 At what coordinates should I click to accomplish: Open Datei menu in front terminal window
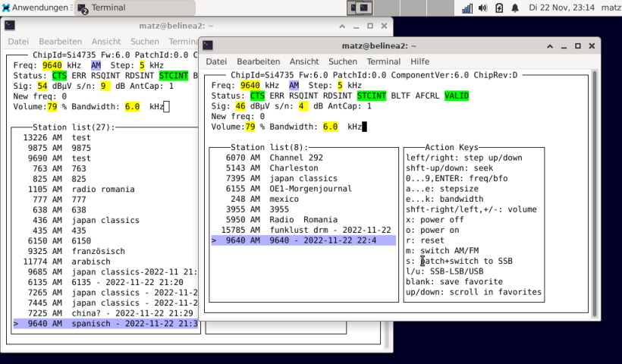(216, 61)
